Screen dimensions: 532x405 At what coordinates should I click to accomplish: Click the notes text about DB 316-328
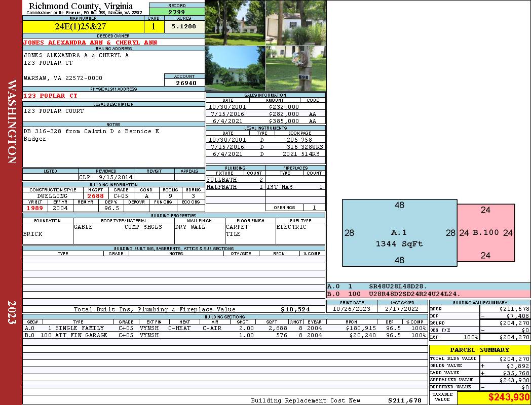pyautogui.click(x=91, y=135)
